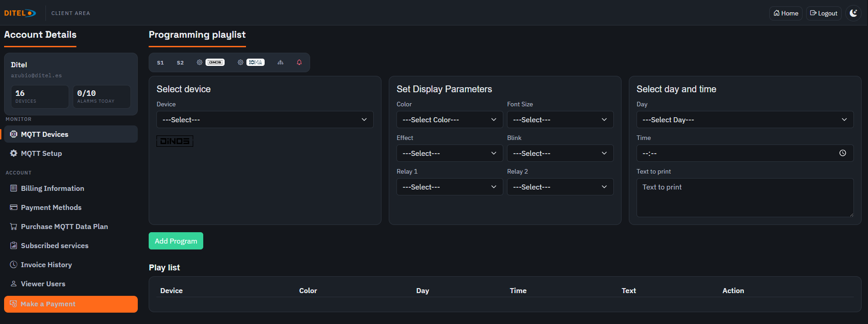Screen dimensions: 868x324
Task: Click the 16 Devices counter card
Action: [40, 97]
